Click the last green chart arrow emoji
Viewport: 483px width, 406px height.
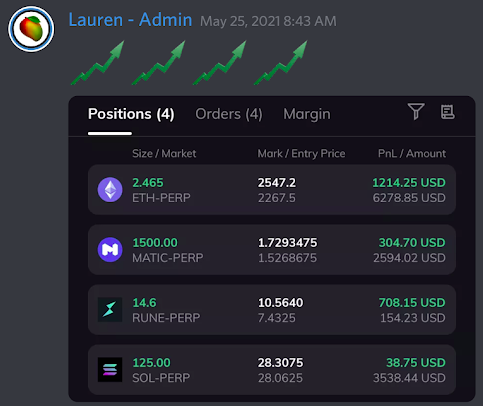(281, 63)
